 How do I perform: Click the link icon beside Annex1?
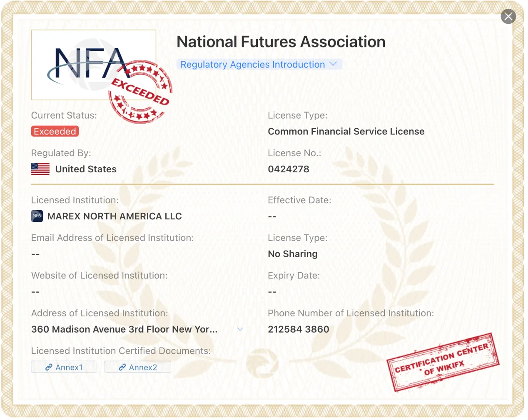49,367
